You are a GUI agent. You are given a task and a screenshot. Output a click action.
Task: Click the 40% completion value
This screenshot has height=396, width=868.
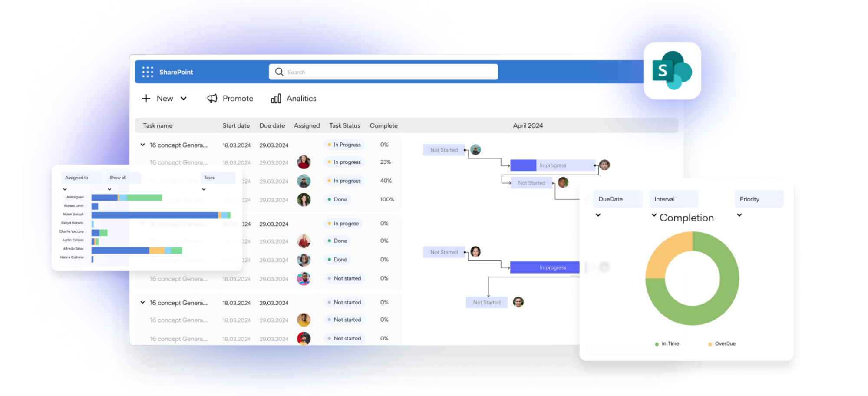tap(386, 181)
